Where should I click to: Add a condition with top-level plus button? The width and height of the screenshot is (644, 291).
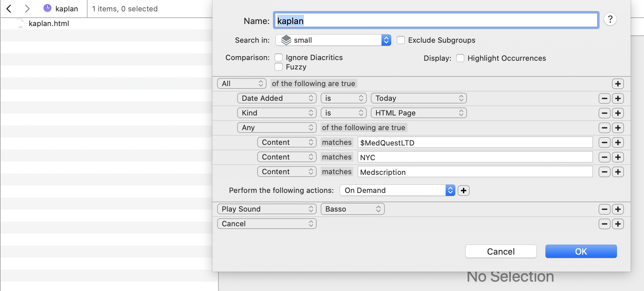click(618, 84)
